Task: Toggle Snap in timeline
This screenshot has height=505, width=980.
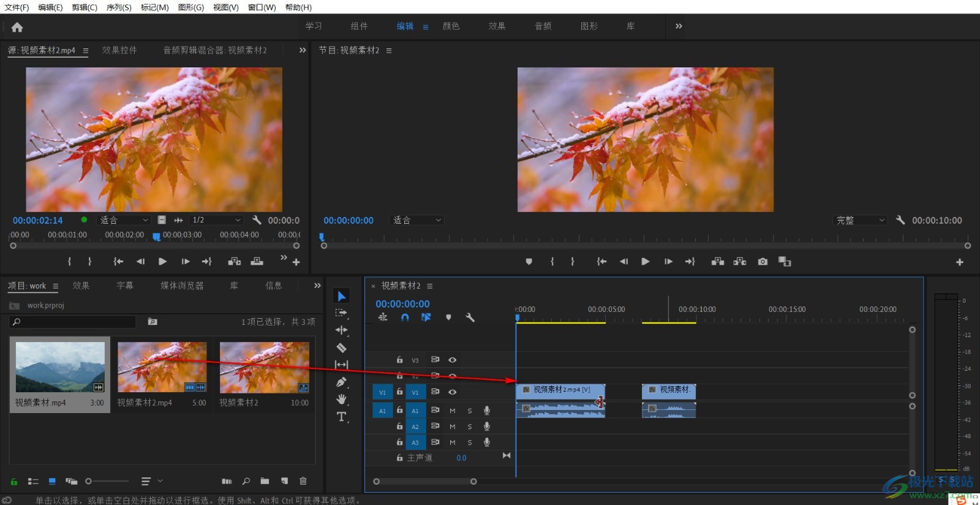Action: pos(405,317)
